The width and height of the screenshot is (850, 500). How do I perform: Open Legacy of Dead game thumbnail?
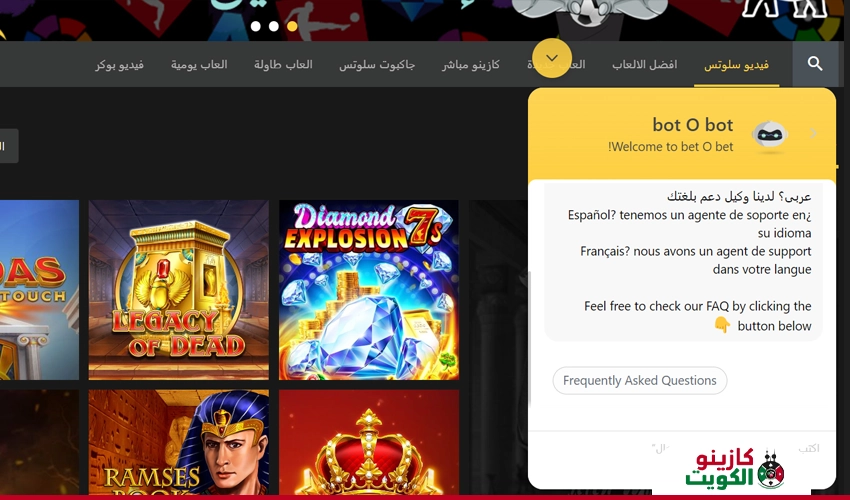178,290
